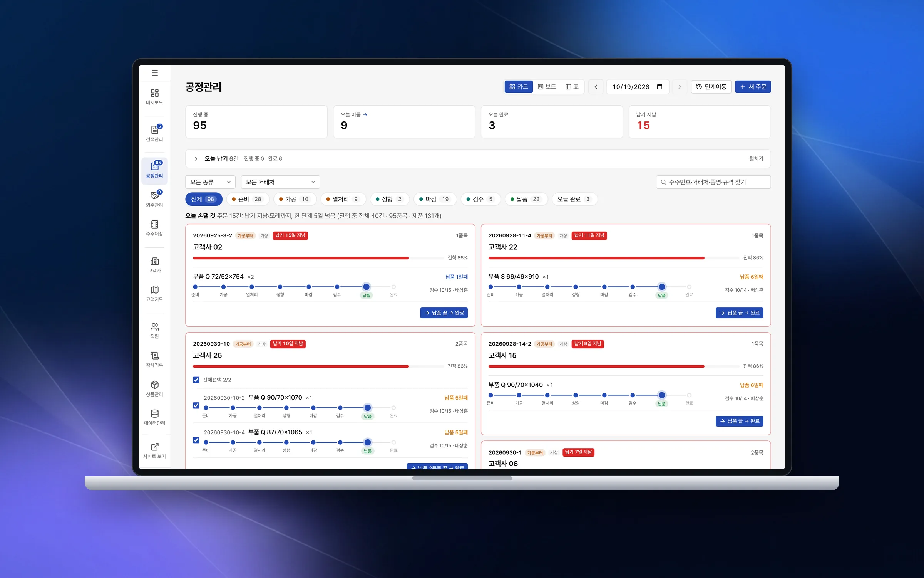Focus the 수주번호·거래처·품명·규격 찾기 search field

(713, 182)
